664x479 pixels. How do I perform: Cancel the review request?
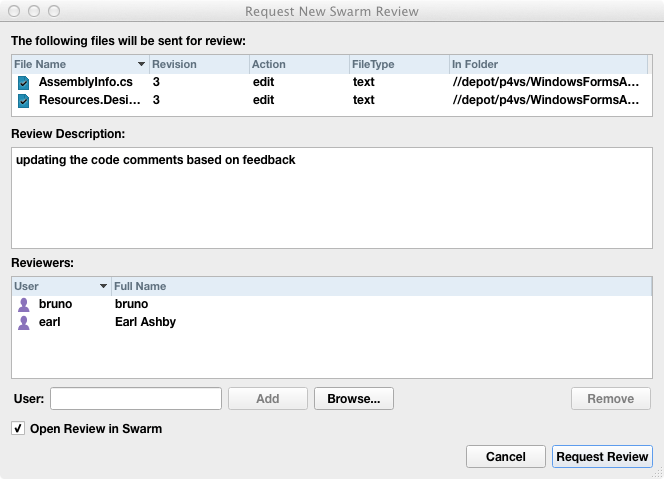pyautogui.click(x=506, y=457)
